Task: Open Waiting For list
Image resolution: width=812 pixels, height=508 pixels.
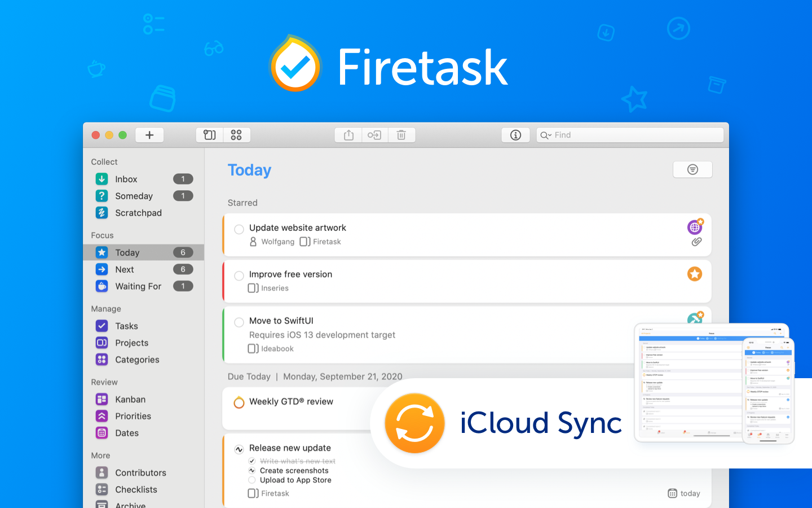Action: click(x=144, y=286)
